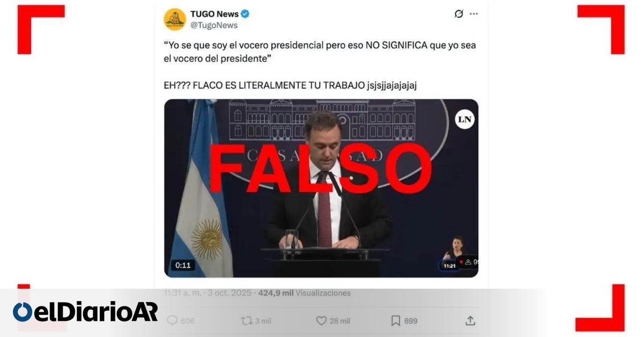Click the retweet arrows icon

[x=247, y=320]
